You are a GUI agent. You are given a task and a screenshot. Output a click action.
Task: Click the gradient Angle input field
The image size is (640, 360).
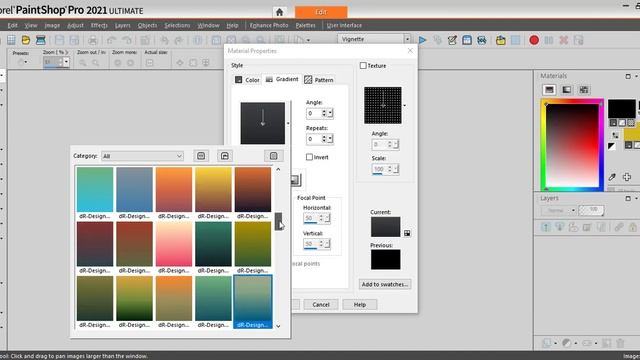(313, 113)
